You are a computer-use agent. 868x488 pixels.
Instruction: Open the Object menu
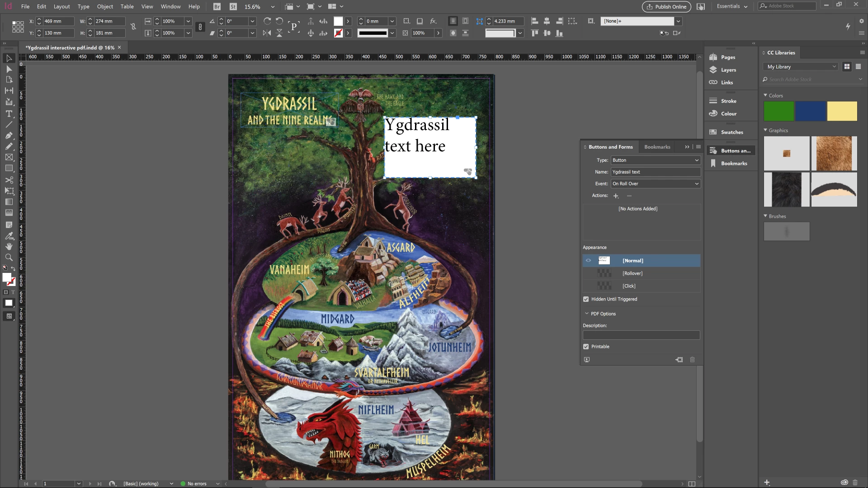[105, 6]
